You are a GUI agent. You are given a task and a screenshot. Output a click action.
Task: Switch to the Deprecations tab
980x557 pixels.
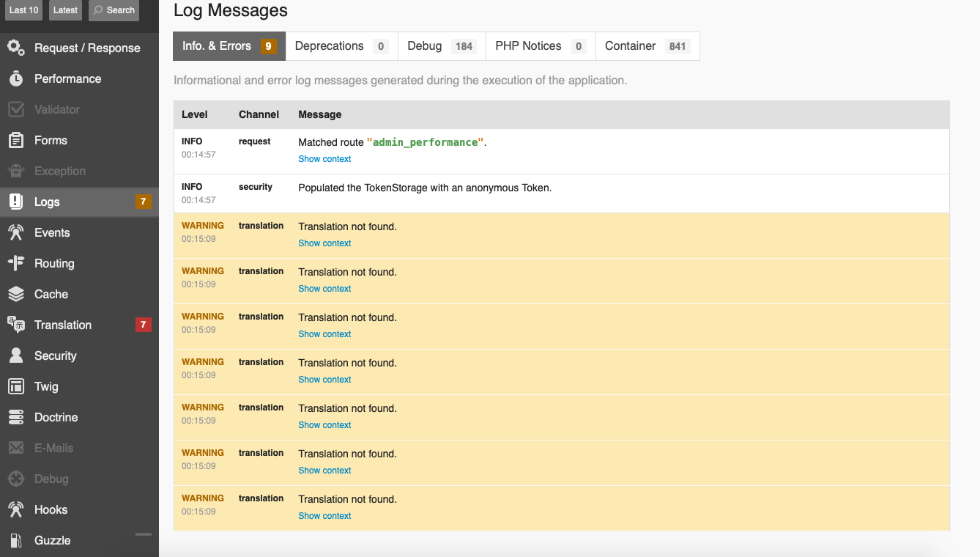tap(342, 46)
